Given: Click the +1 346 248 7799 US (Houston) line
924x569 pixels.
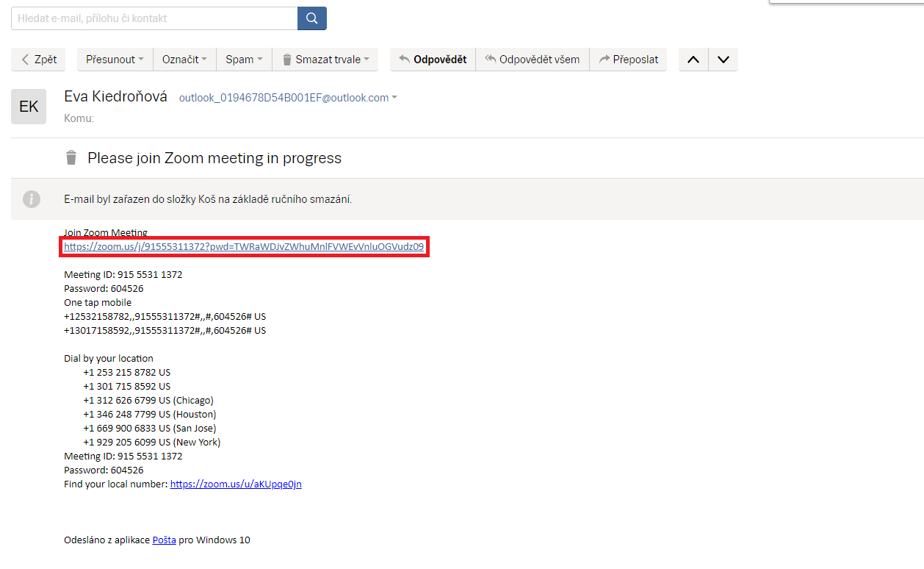Looking at the screenshot, I should (150, 415).
